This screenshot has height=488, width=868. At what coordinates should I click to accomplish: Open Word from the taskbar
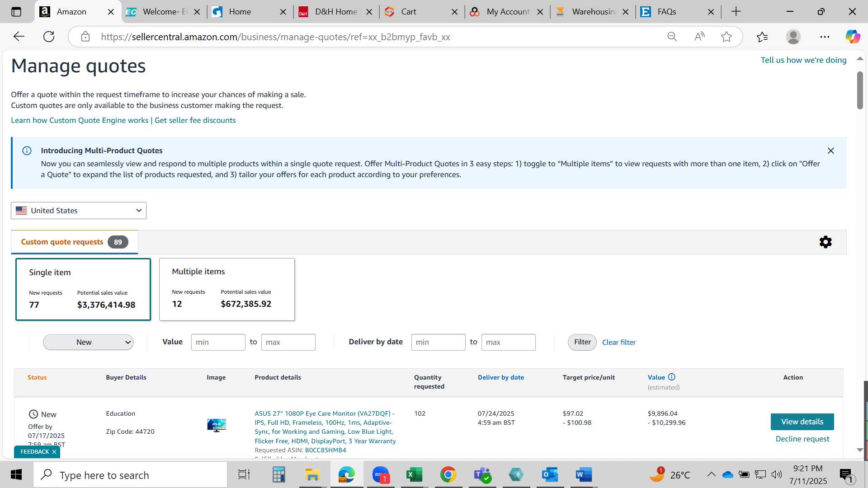584,474
